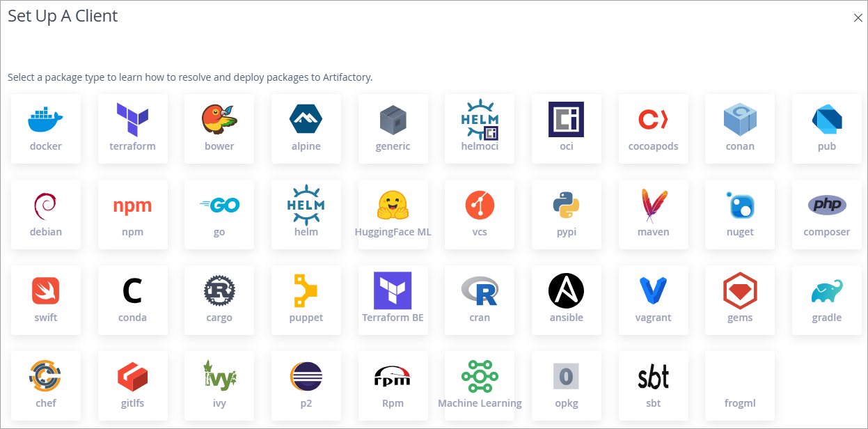The image size is (868, 429).
Task: Select the FrogML package tile
Action: 739,385
